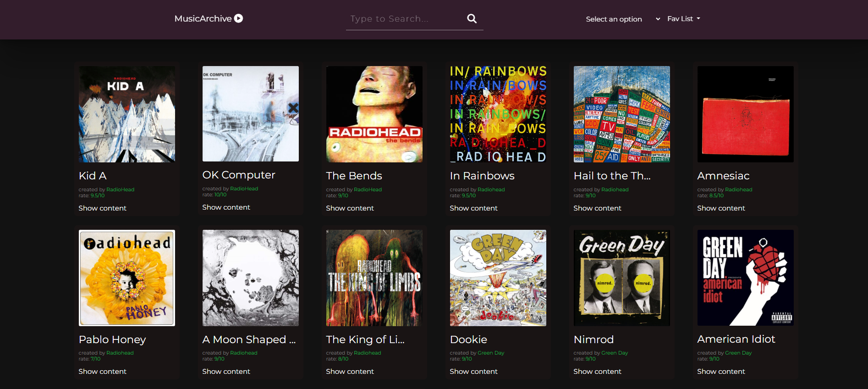
Task: Click The Bends title text
Action: 354,176
